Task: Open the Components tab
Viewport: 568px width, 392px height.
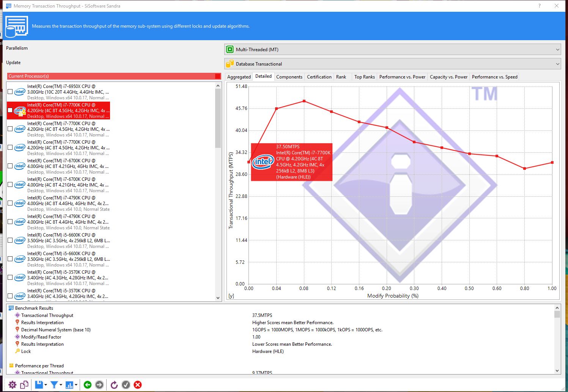Action: point(289,77)
